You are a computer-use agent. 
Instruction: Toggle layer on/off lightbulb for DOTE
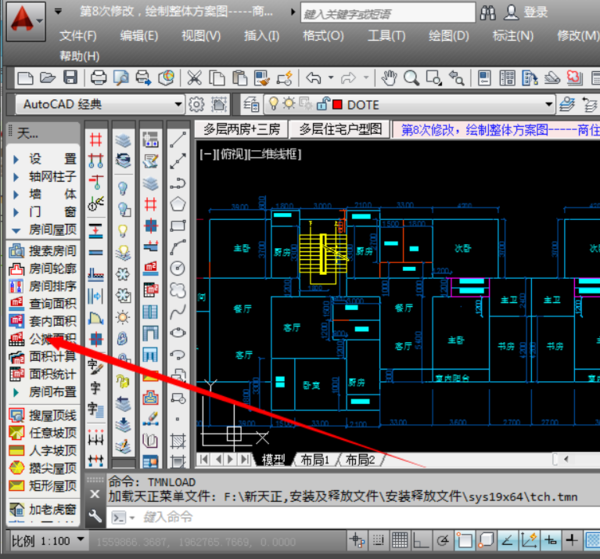click(x=273, y=104)
